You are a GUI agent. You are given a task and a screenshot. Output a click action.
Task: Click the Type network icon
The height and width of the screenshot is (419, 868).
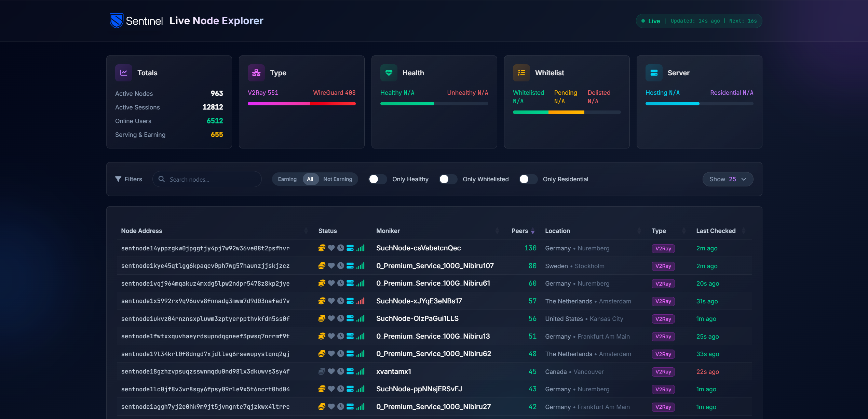(256, 73)
